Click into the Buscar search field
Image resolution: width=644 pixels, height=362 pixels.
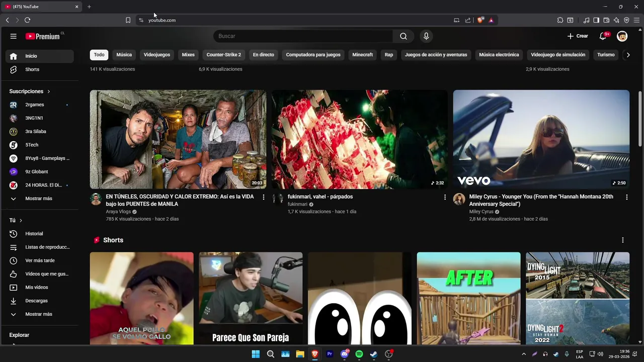click(303, 36)
